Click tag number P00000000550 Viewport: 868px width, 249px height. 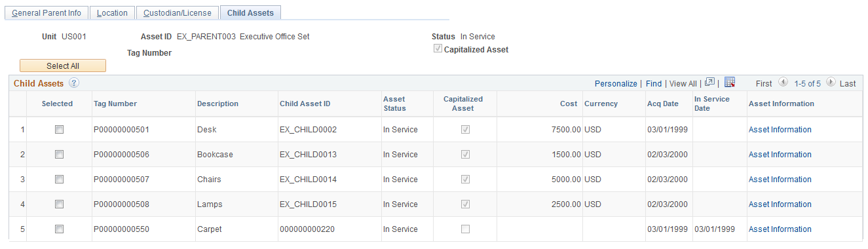point(122,229)
